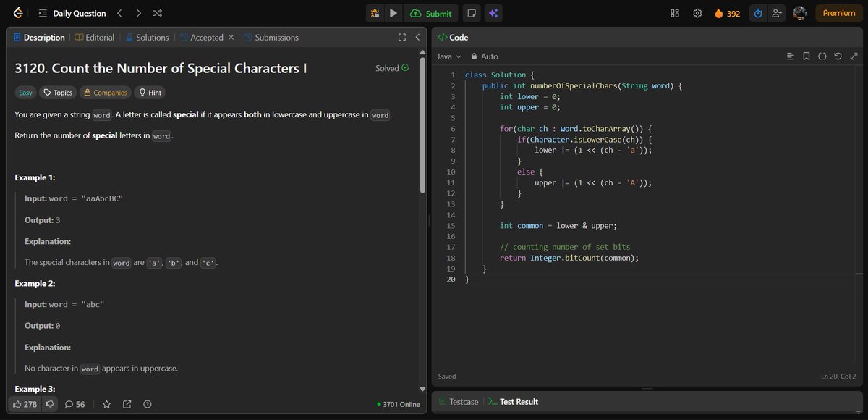Open the Java language dropdown

pos(448,56)
